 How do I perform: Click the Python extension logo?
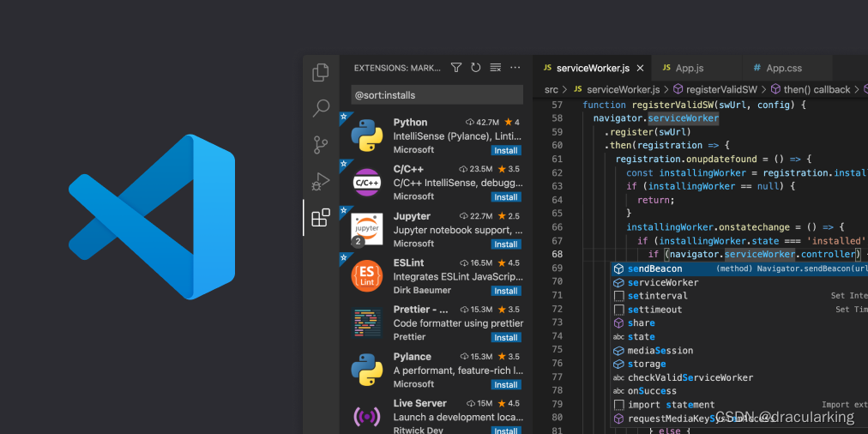(x=366, y=136)
